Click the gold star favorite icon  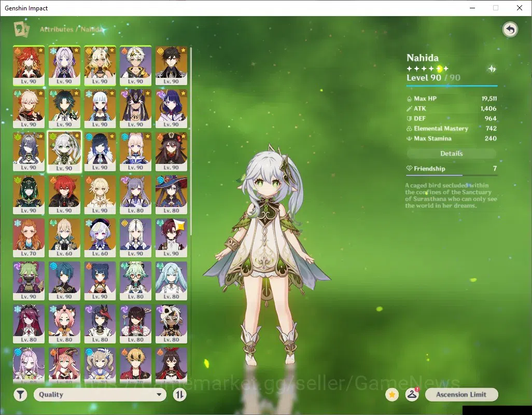click(x=392, y=395)
